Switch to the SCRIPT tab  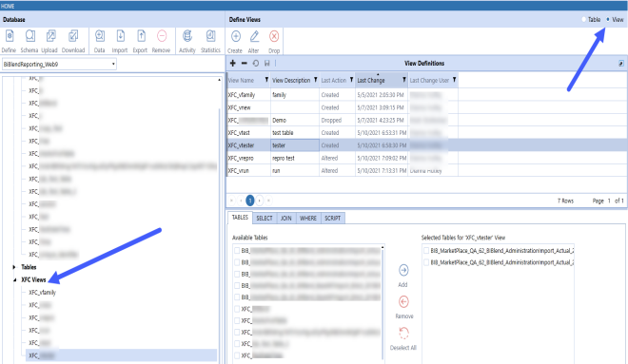pos(332,218)
